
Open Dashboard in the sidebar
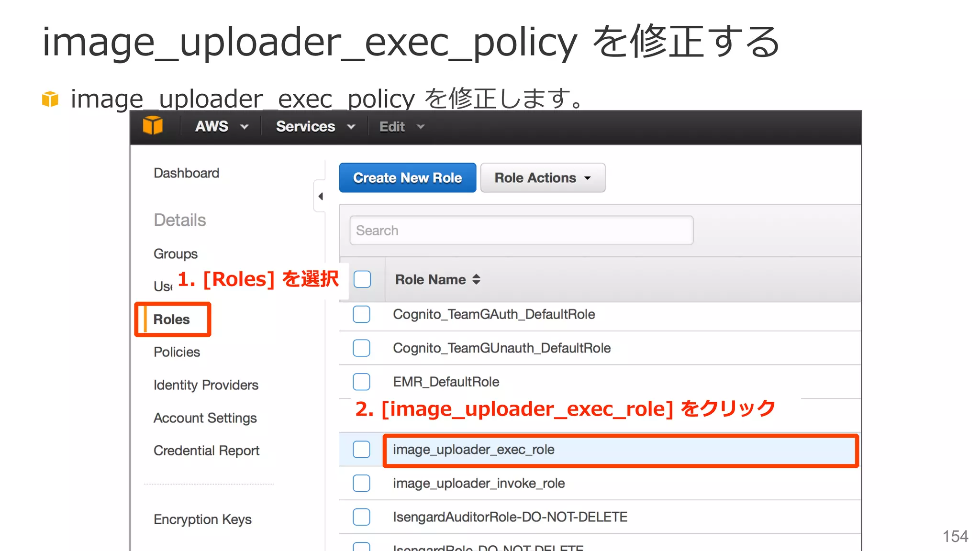click(186, 173)
